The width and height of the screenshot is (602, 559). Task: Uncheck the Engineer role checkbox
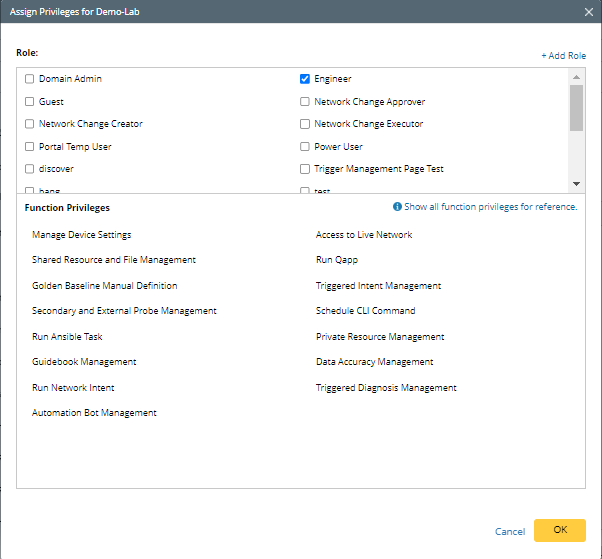[305, 79]
